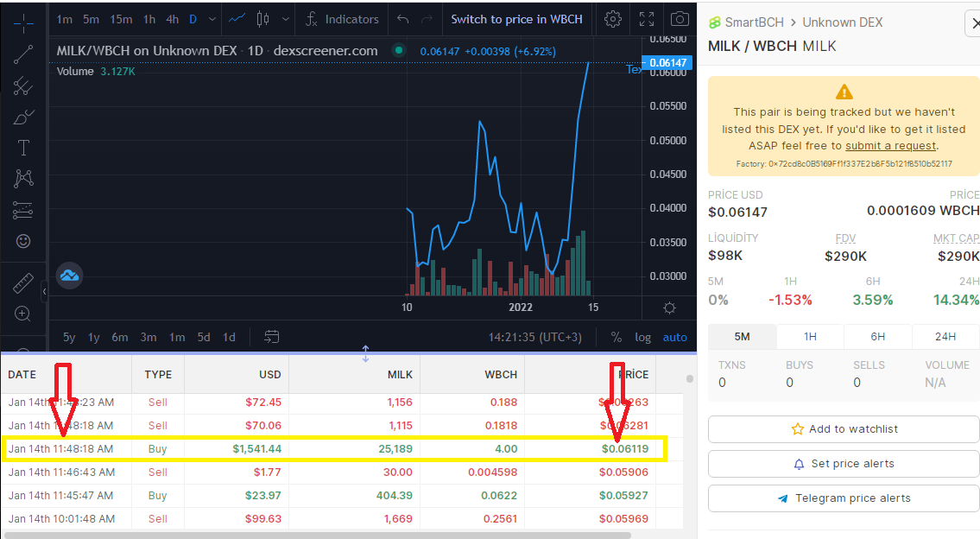980x539 pixels.
Task: Select the crosshair cursor tool
Action: tap(23, 24)
